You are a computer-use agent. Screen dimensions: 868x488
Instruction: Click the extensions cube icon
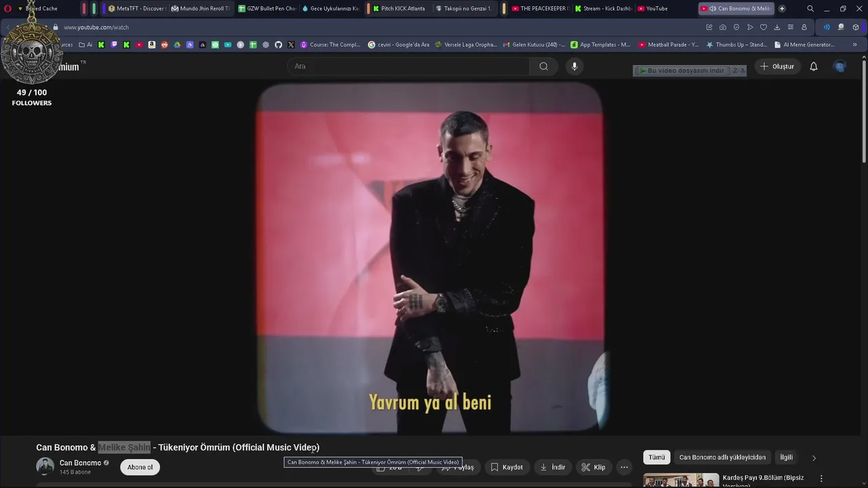pos(856,27)
